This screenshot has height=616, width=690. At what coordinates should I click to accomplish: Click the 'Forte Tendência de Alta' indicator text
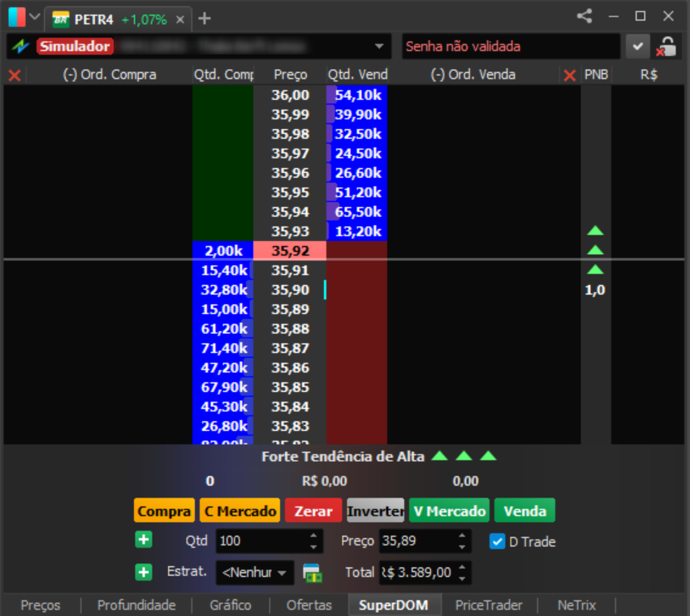coord(343,457)
